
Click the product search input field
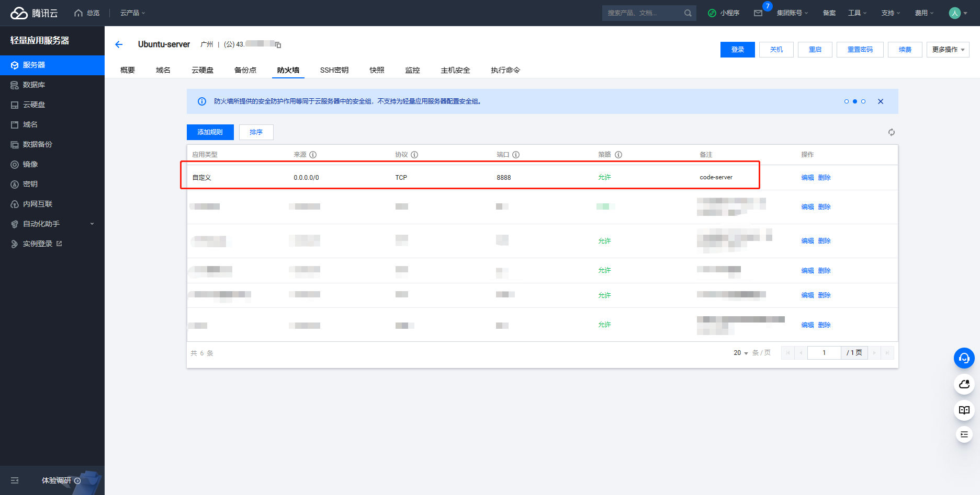(644, 13)
